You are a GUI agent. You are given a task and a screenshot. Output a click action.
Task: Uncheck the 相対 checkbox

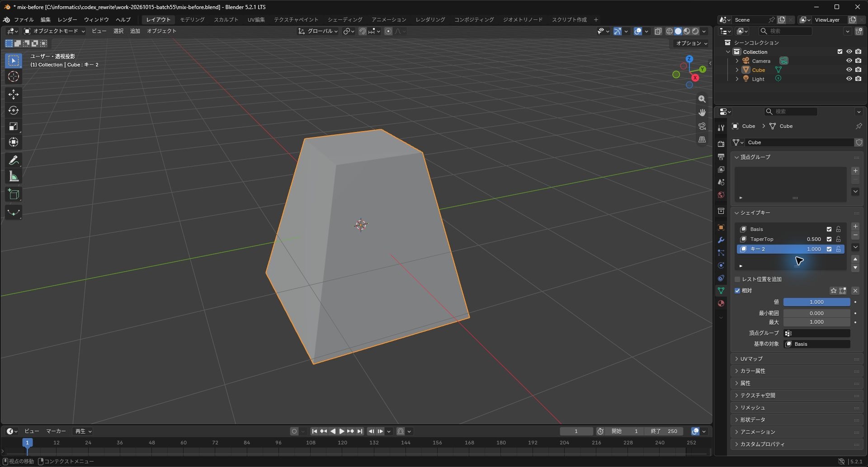coord(738,291)
